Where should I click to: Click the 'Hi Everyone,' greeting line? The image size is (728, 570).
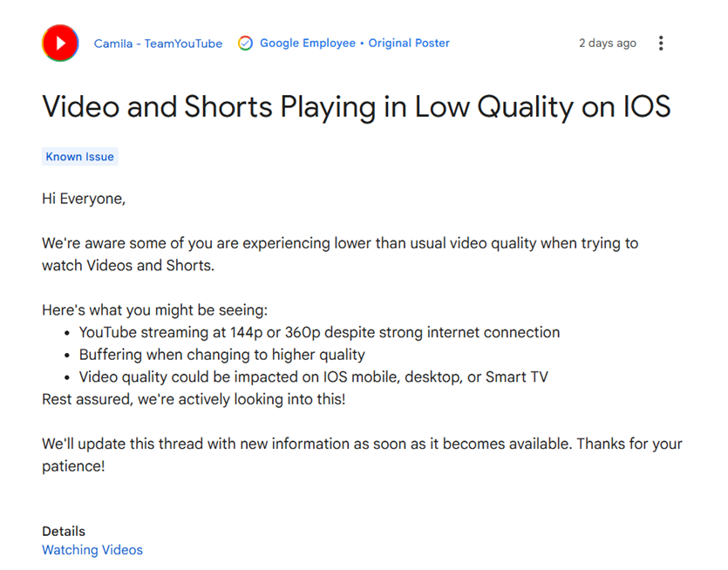pyautogui.click(x=84, y=199)
